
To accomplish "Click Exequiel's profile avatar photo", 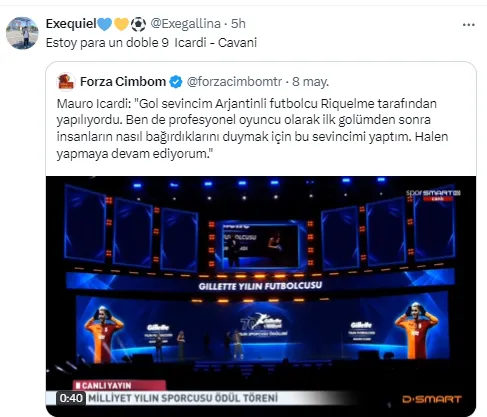I will tap(22, 33).
